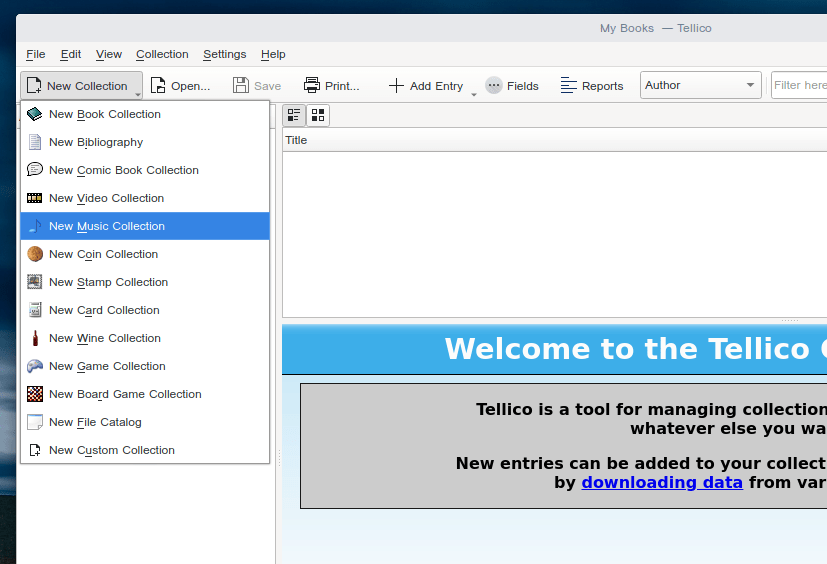The image size is (827, 564).
Task: Click the plus icon for Add Entry
Action: [396, 85]
